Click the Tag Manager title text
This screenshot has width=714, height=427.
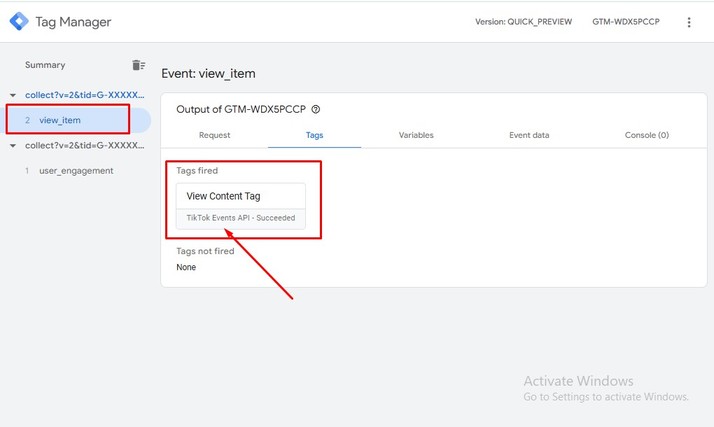coord(73,22)
